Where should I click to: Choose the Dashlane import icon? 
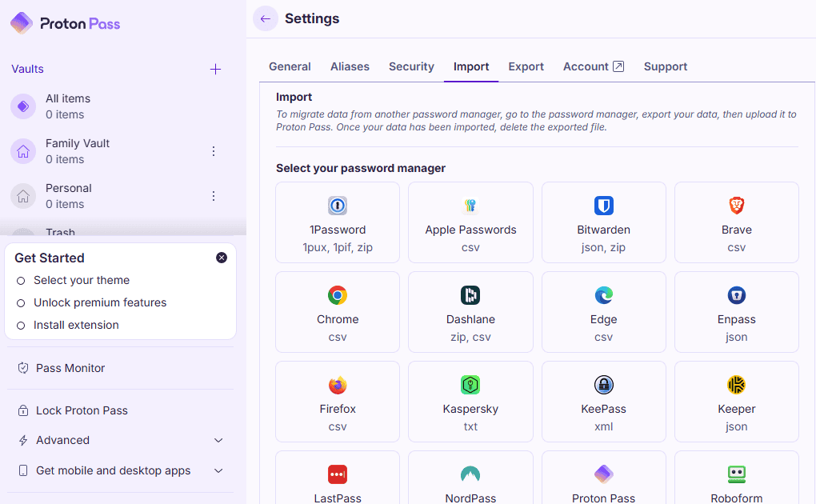coord(470,296)
